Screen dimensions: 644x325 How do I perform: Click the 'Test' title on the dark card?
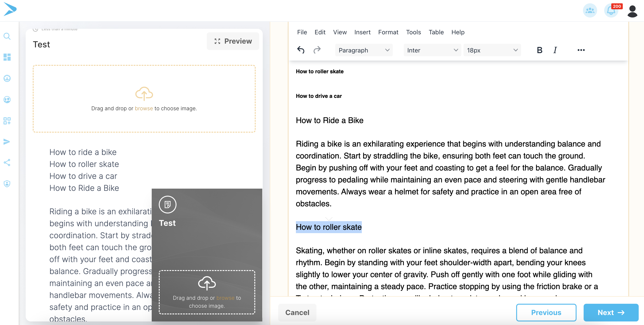coord(167,223)
